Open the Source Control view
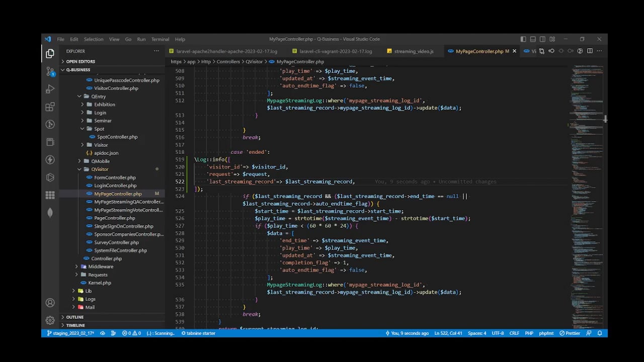Viewport: 644px width, 362px height. click(x=50, y=71)
